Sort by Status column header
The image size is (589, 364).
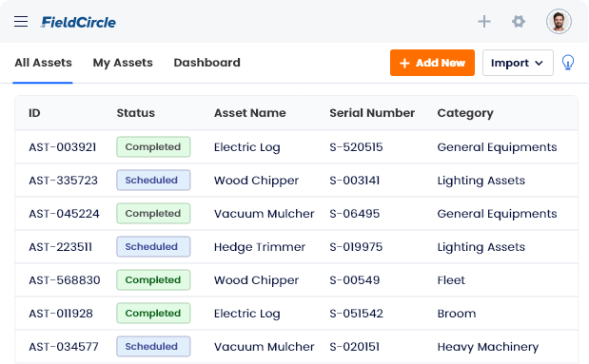(x=136, y=113)
